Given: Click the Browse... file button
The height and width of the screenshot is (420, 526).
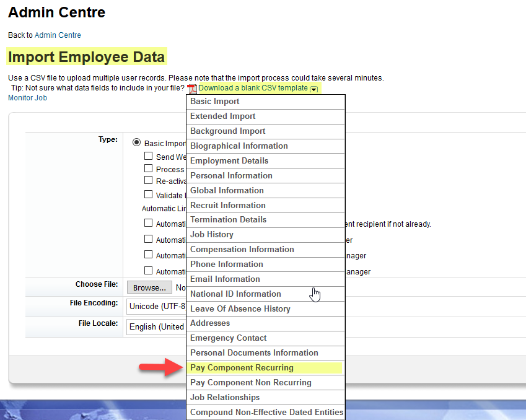Looking at the screenshot, I should [x=149, y=287].
